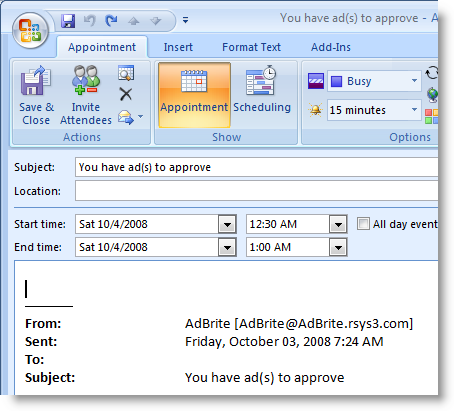Open the Add-Ins tab
454x411 pixels.
[331, 47]
